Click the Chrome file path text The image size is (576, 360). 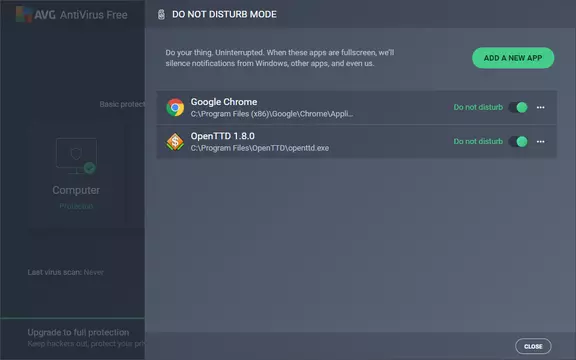pyautogui.click(x=271, y=114)
